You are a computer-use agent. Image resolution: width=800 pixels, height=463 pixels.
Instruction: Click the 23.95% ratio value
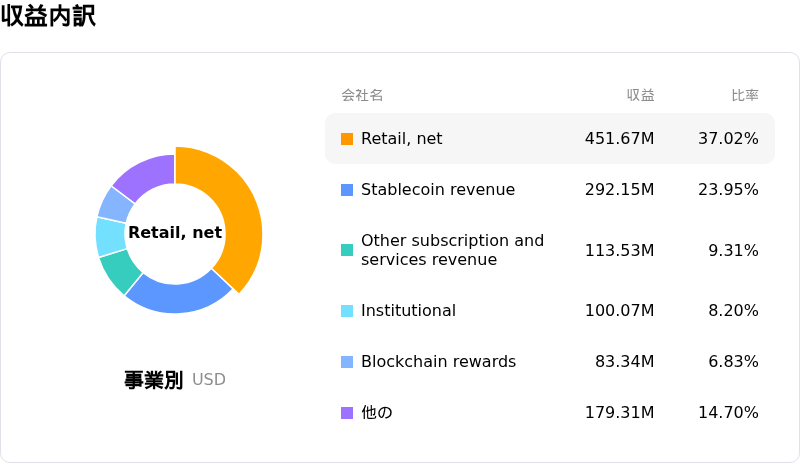pos(728,189)
